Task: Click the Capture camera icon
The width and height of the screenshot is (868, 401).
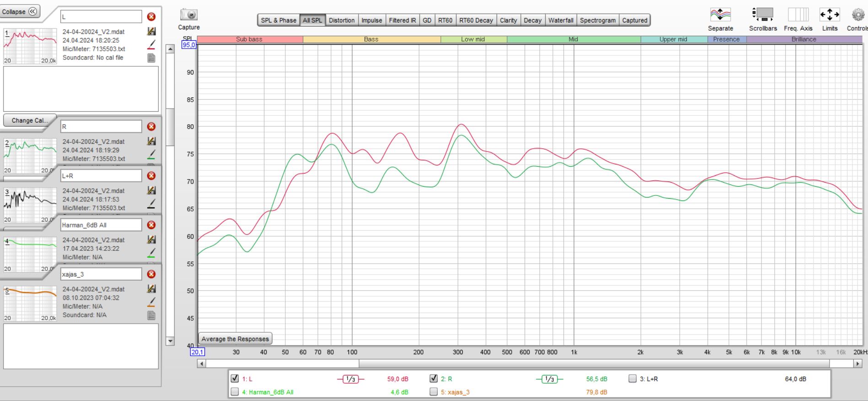Action: point(188,15)
